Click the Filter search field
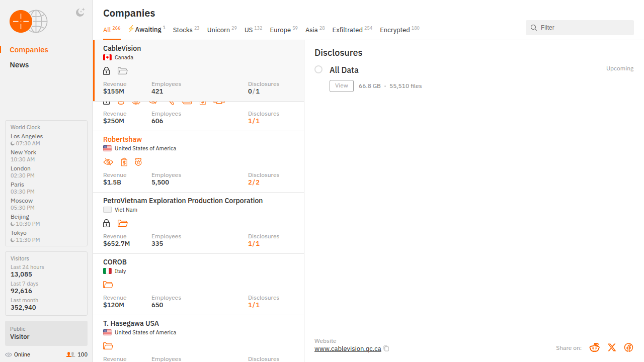Image resolution: width=644 pixels, height=362 pixels. (584, 28)
